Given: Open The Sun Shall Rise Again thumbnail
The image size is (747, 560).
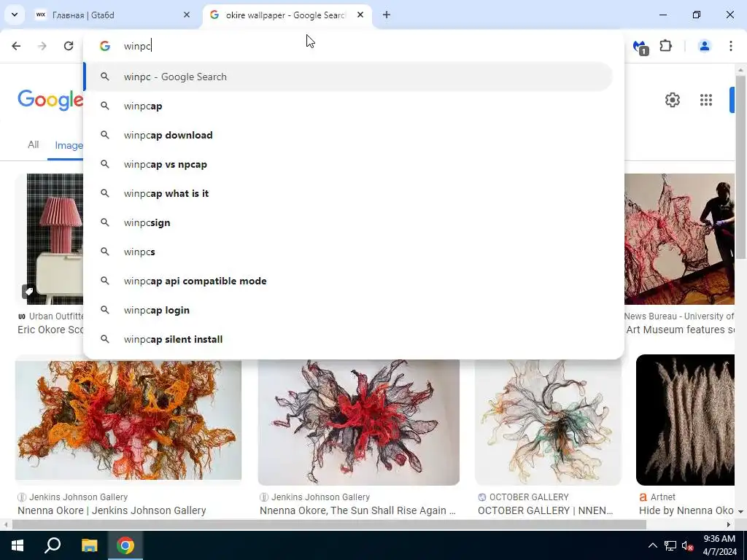Looking at the screenshot, I should [x=359, y=422].
